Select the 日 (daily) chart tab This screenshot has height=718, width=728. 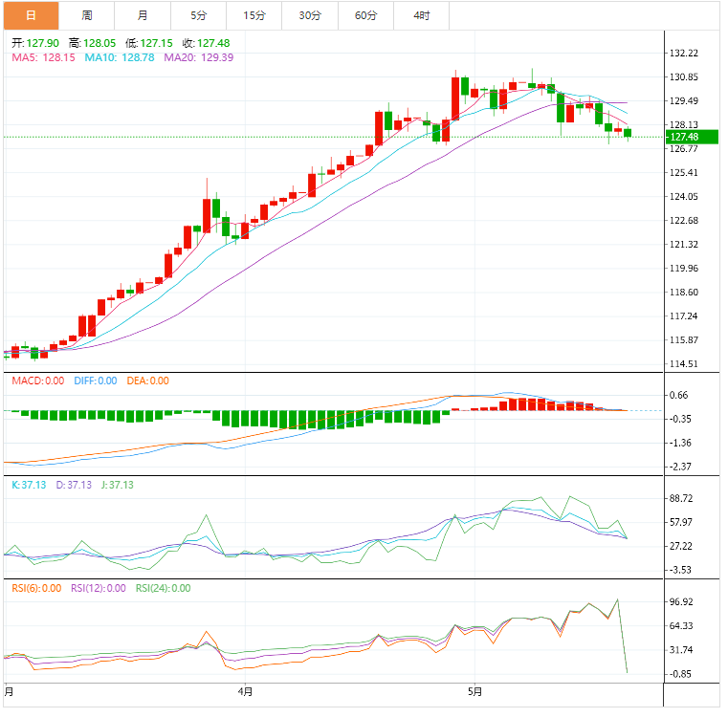click(x=30, y=15)
